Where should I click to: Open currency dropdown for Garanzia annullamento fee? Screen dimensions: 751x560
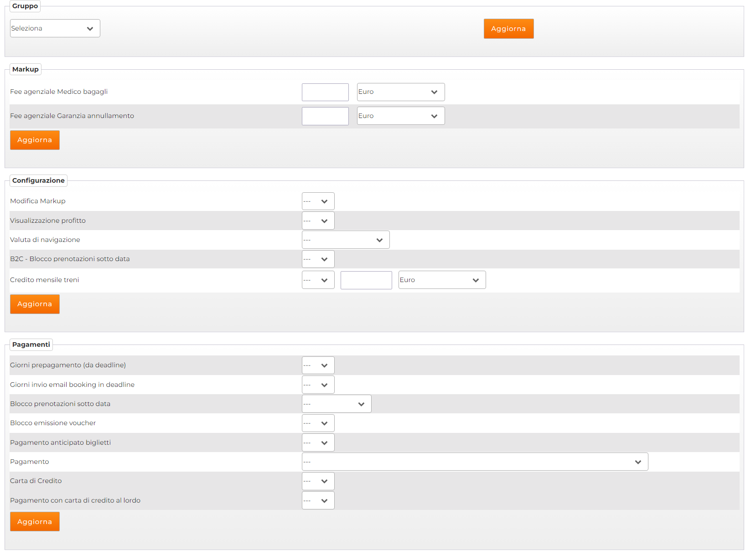pos(401,116)
